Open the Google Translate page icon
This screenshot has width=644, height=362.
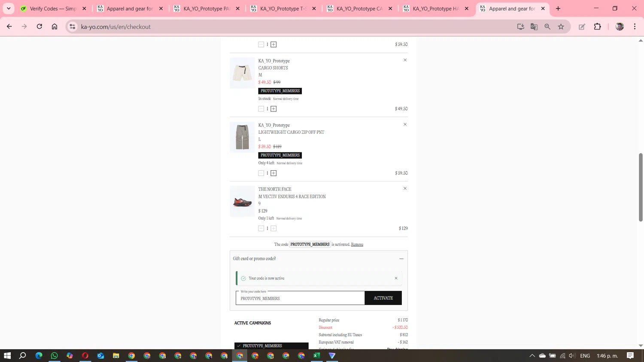point(534,27)
